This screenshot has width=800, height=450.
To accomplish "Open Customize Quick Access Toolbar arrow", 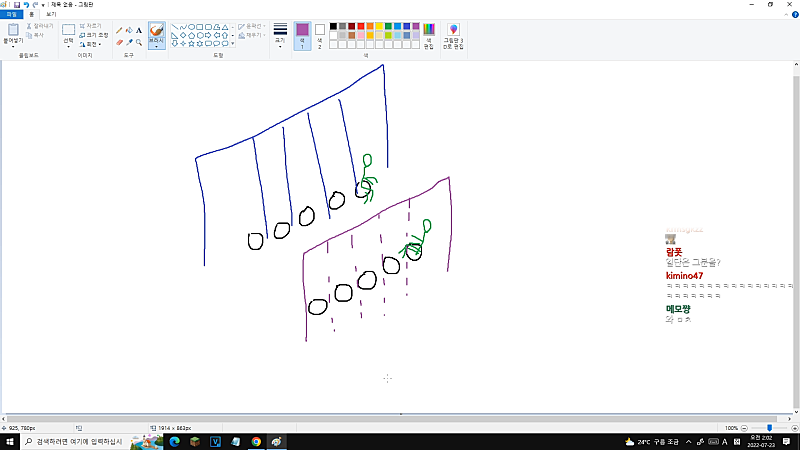I will coord(43,5).
